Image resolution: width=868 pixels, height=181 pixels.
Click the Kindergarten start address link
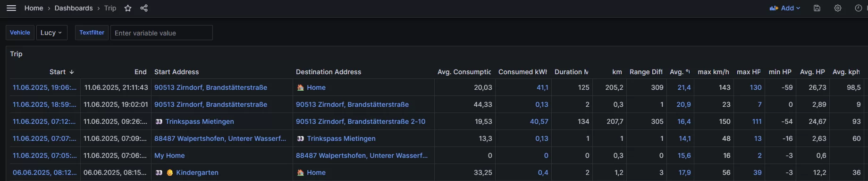[197, 172]
